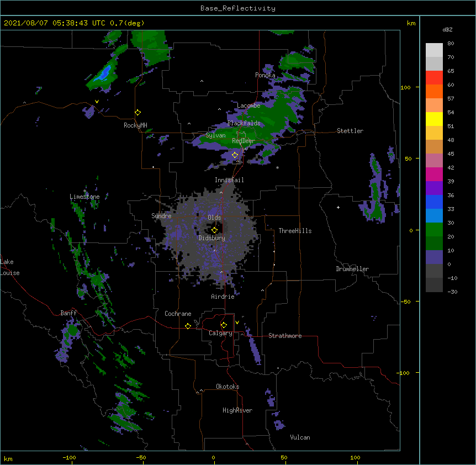
Task: Click the blue 33-36 dBZ legend swatch
Action: click(434, 202)
